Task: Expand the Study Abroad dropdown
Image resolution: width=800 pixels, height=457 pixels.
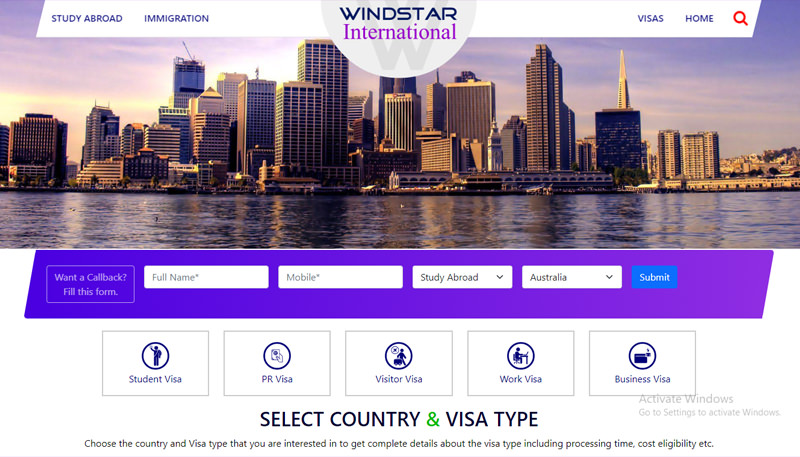Action: point(462,277)
